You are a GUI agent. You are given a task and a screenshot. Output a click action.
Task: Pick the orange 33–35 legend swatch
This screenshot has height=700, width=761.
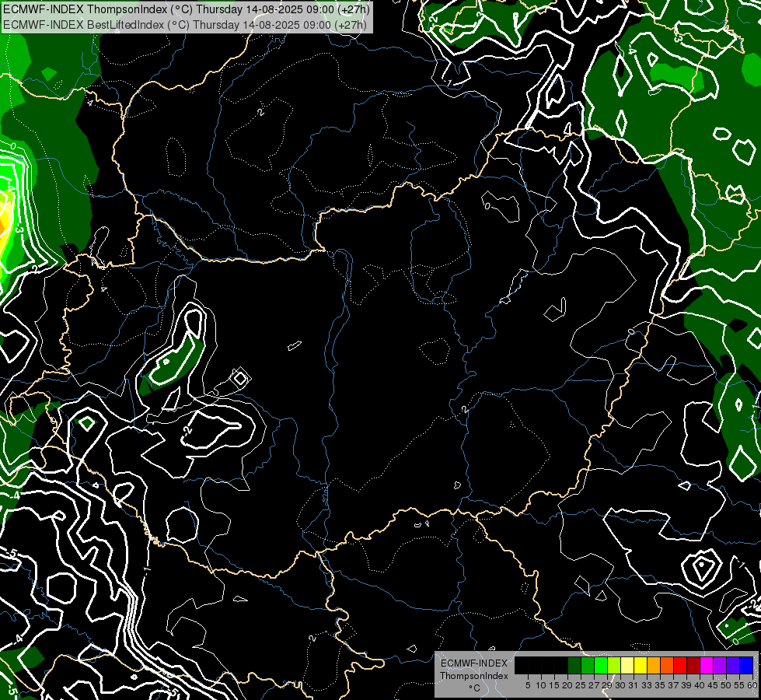tap(654, 666)
